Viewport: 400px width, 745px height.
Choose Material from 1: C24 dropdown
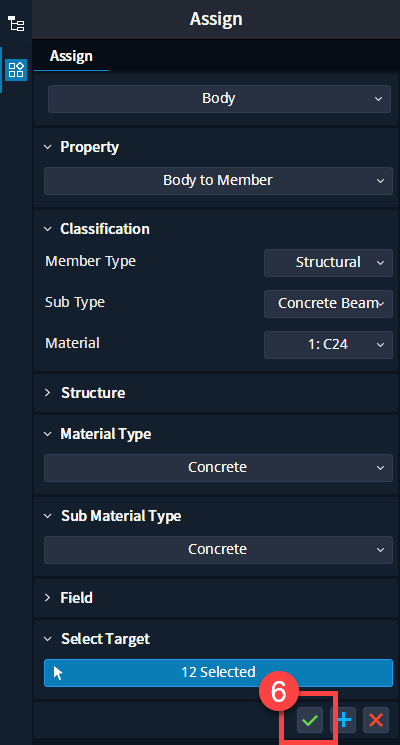328,344
